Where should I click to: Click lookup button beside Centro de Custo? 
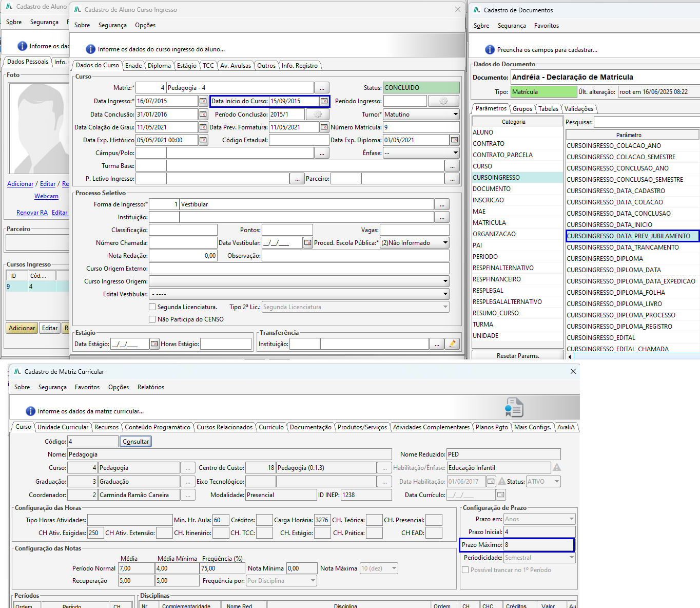click(384, 468)
